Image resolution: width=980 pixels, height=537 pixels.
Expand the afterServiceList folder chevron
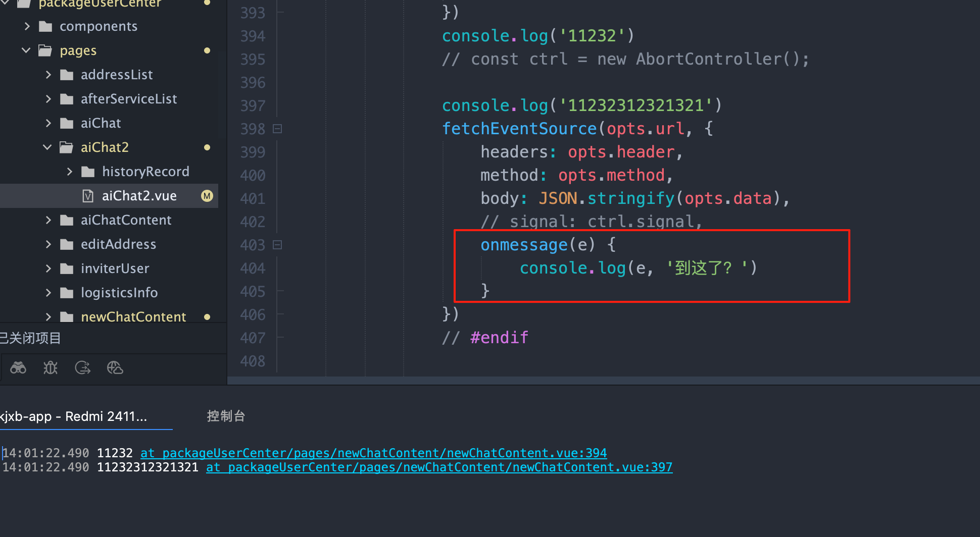[x=48, y=99]
